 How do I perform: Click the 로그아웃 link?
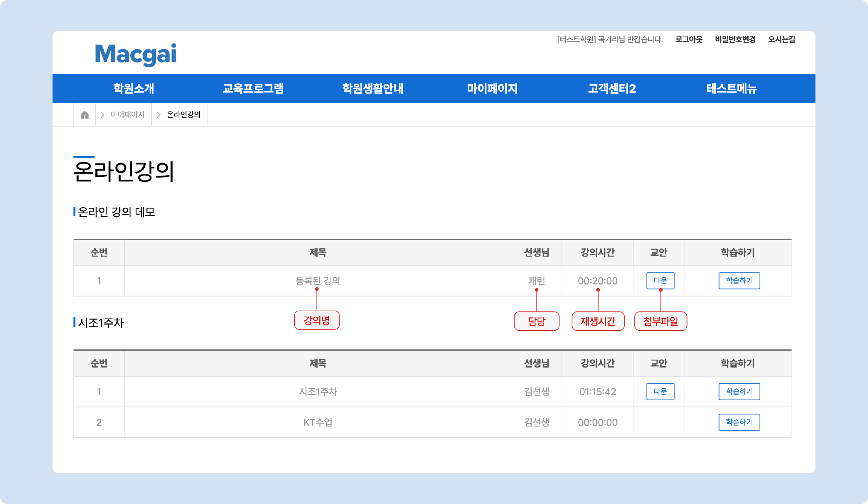tap(688, 39)
